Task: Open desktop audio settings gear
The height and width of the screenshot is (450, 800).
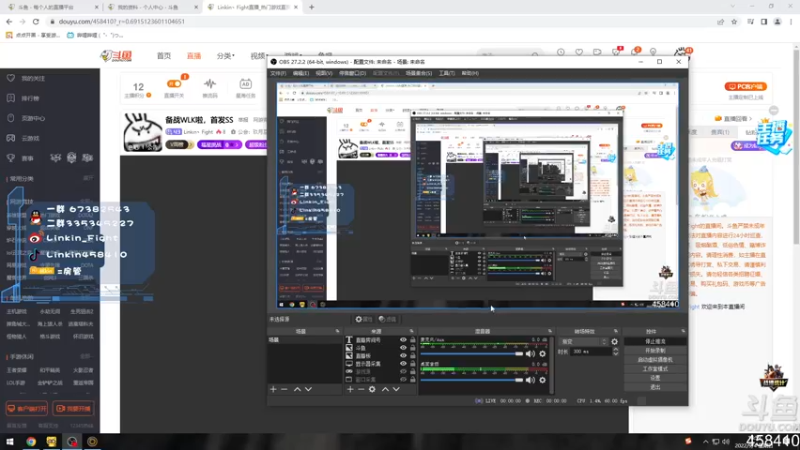Action: (x=542, y=380)
